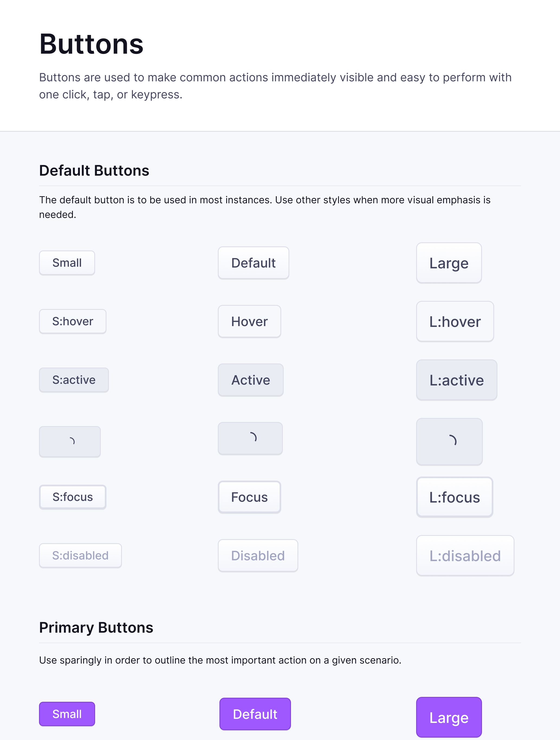Click the Small default button
Viewport: 560px width, 740px height.
(67, 263)
